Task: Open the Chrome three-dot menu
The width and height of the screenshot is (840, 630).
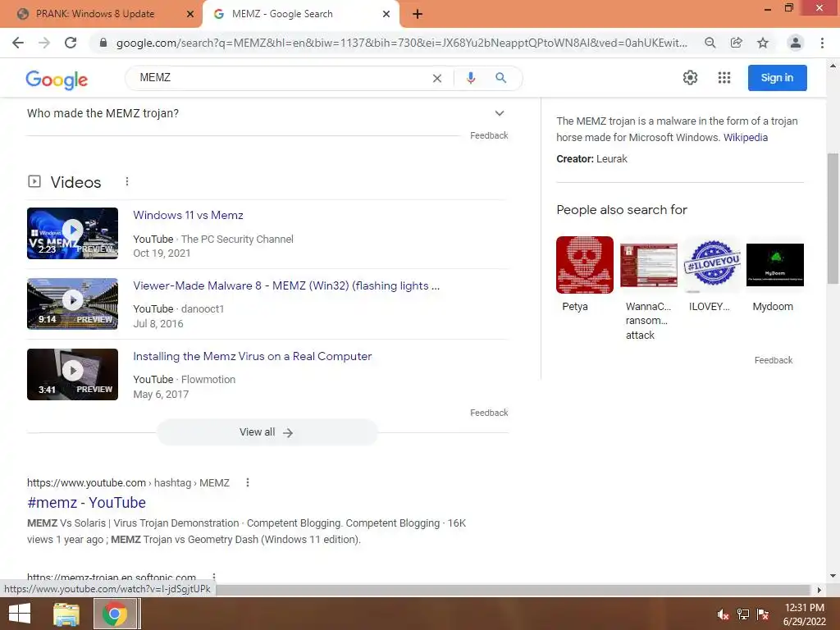Action: (x=822, y=43)
